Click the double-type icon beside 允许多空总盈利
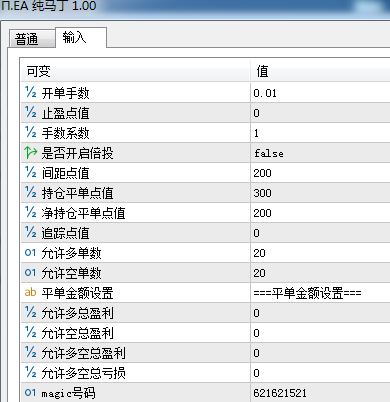The image size is (390, 402). pos(31,352)
